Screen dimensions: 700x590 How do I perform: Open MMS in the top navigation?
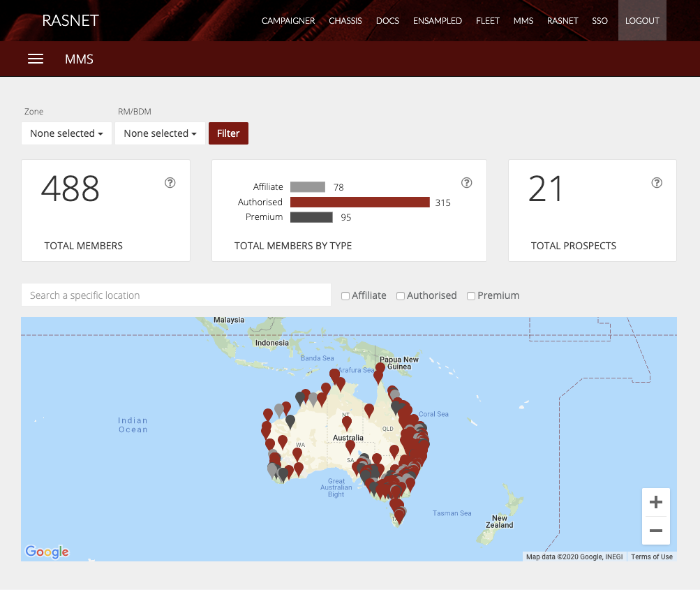pos(523,20)
